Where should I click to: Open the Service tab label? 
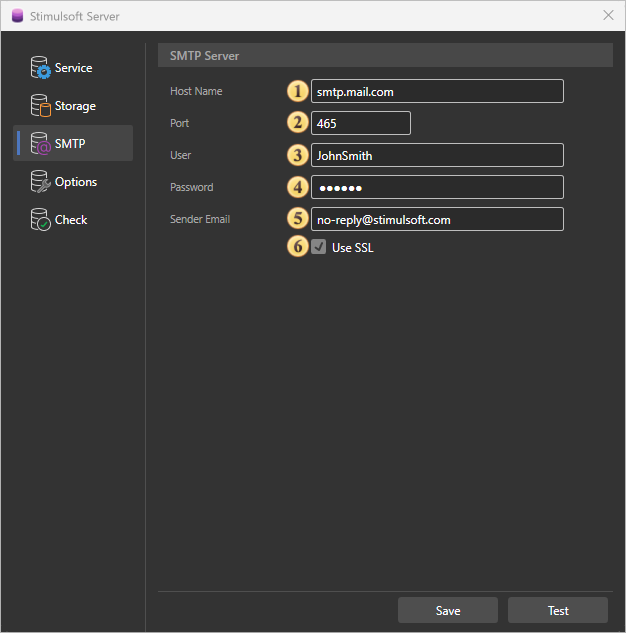(x=73, y=68)
